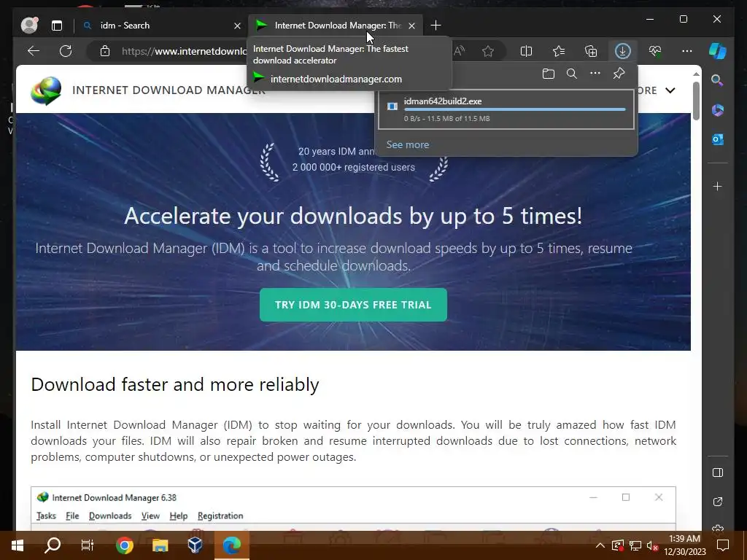
Task: Open Microsoft 365 sidebar icon
Action: (x=718, y=110)
